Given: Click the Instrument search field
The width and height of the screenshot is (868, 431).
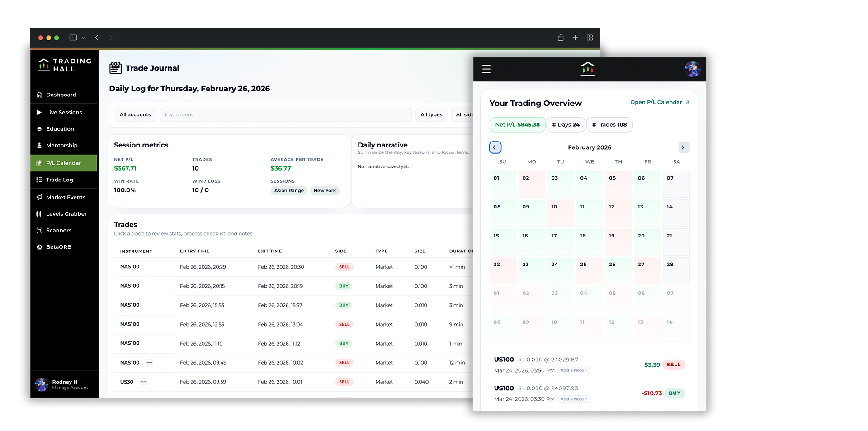Looking at the screenshot, I should (286, 115).
